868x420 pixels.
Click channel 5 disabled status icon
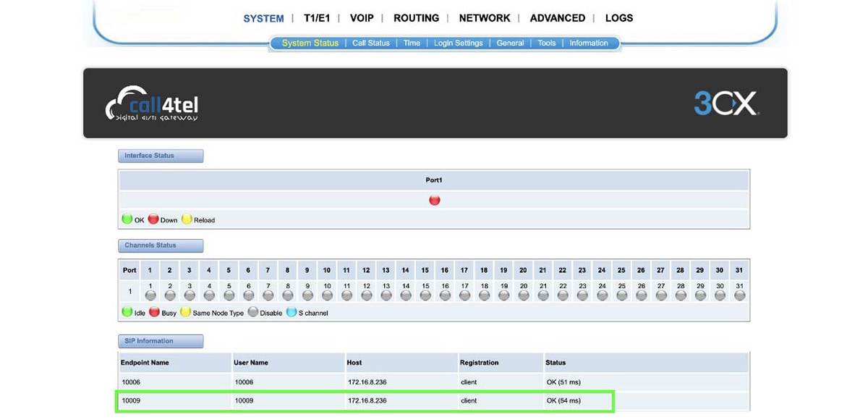point(229,295)
